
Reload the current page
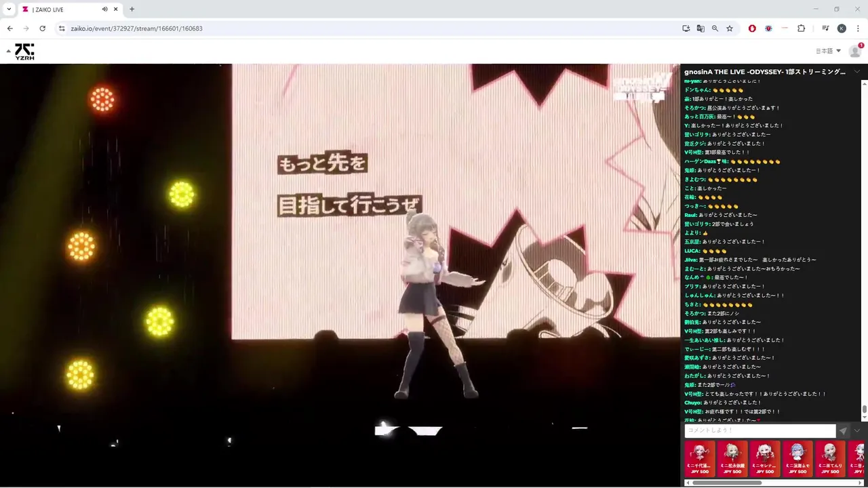(x=42, y=28)
